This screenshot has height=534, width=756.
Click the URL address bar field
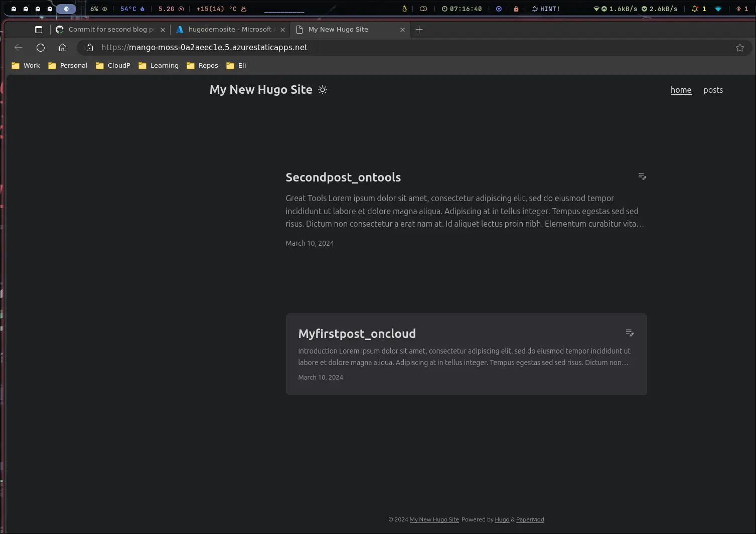click(x=414, y=48)
